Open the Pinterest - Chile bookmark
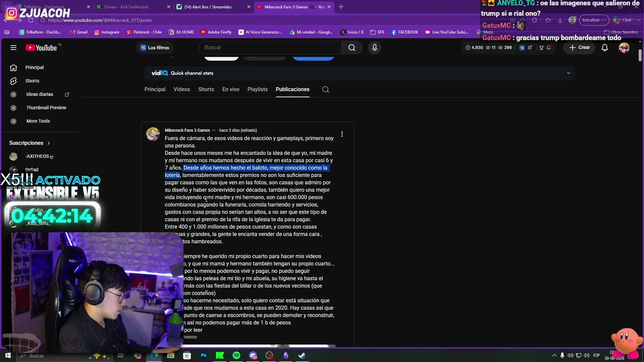This screenshot has width=644, height=362. click(x=144, y=32)
